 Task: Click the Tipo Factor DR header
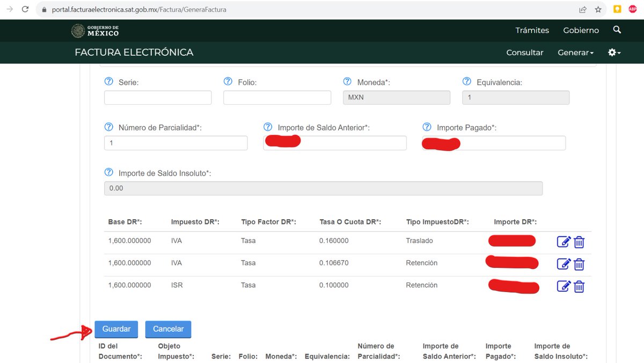point(268,222)
